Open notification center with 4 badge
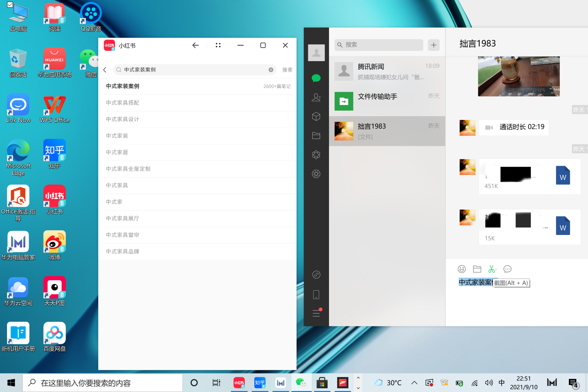 573,383
